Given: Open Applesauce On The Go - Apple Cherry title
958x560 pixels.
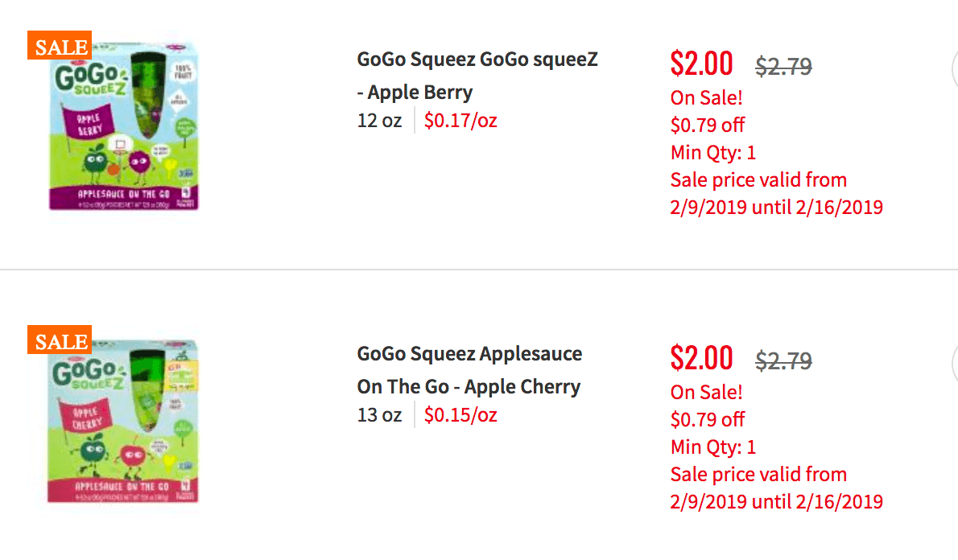Looking at the screenshot, I should coord(469,370).
